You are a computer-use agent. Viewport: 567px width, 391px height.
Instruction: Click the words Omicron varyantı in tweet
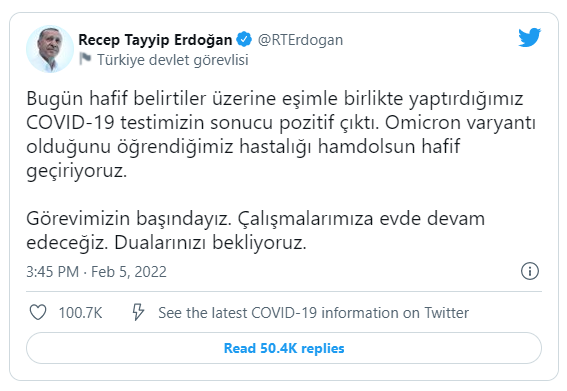460,123
